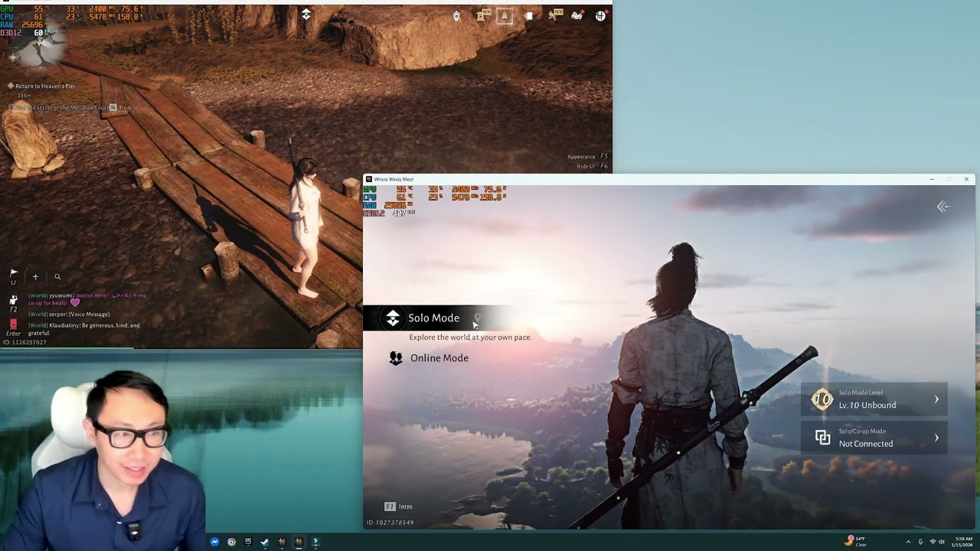The image size is (980, 551).
Task: Click the Hide UI F6 label
Action: click(x=593, y=166)
